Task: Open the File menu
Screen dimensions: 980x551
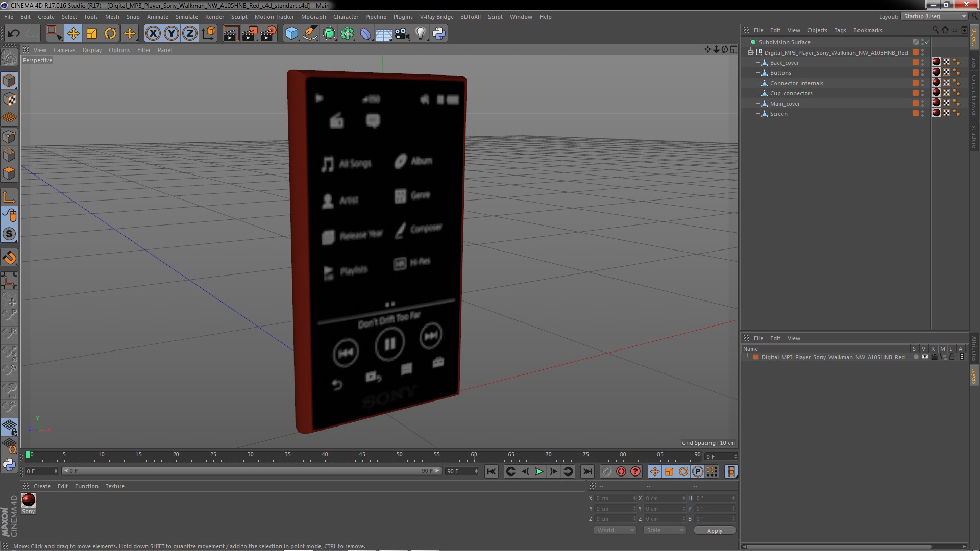Action: tap(9, 17)
